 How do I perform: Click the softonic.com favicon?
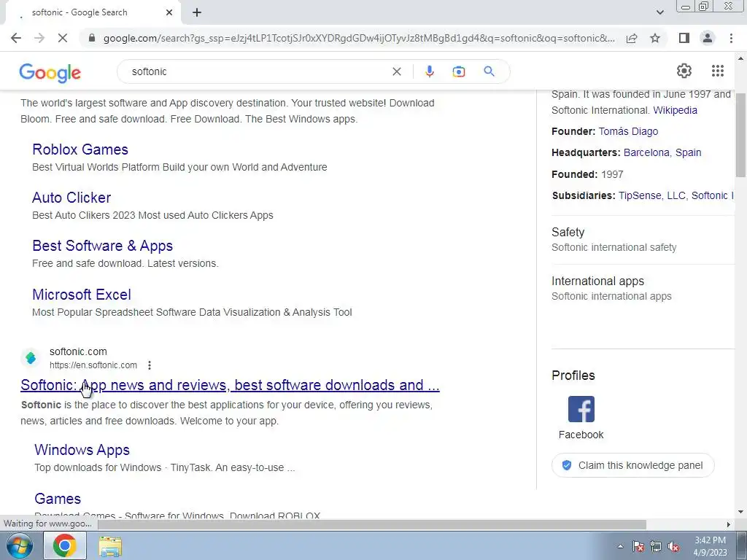31,357
